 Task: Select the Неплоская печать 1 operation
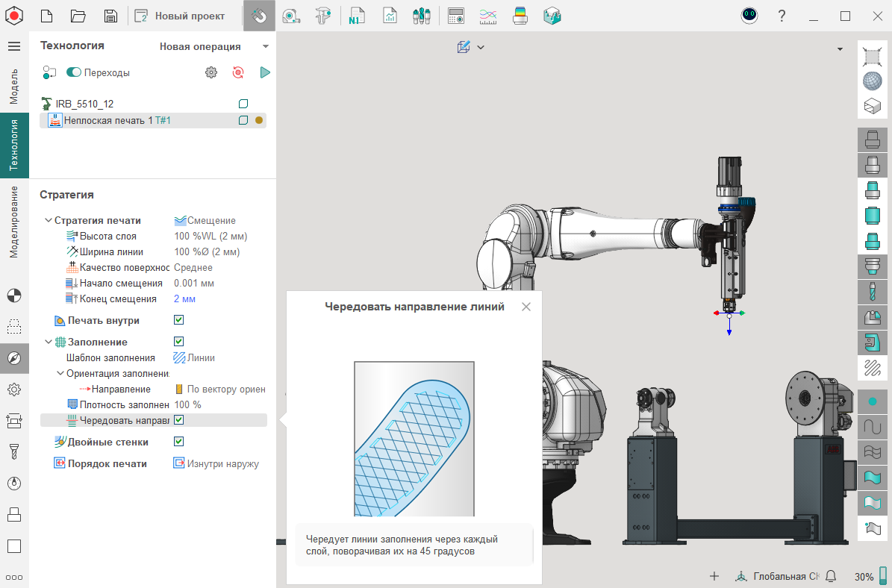(108, 120)
